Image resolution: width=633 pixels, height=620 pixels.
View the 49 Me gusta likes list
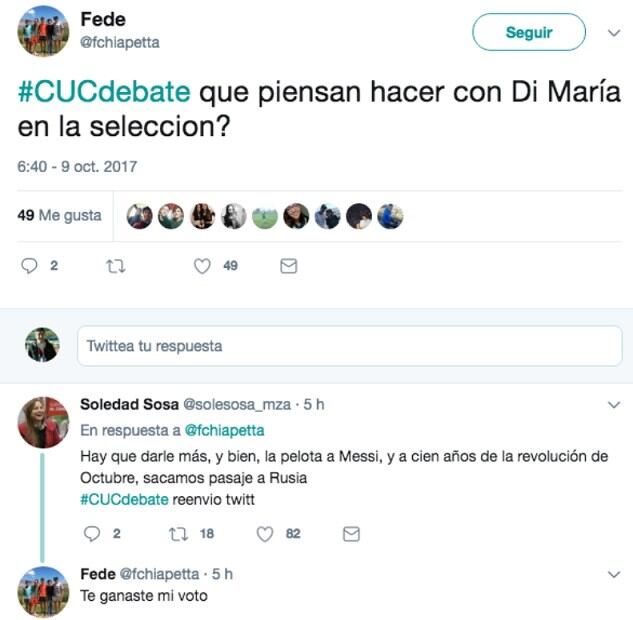point(59,215)
